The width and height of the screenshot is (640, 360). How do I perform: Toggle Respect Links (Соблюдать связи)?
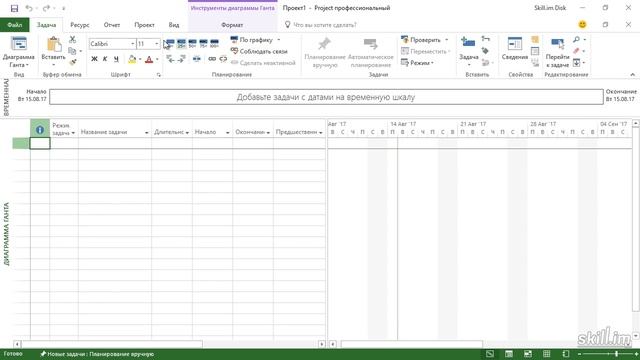pyautogui.click(x=259, y=51)
